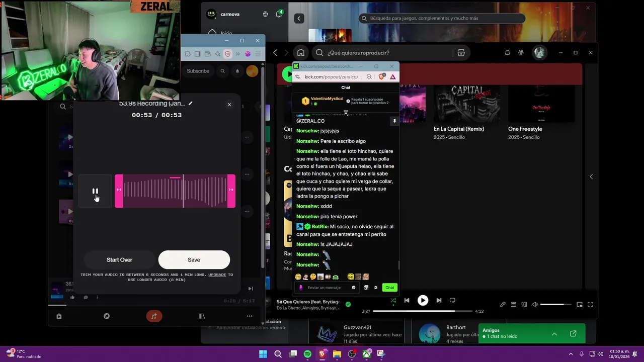Like the current song with thumbs up
Image resolution: width=644 pixels, height=362 pixels.
(72, 297)
